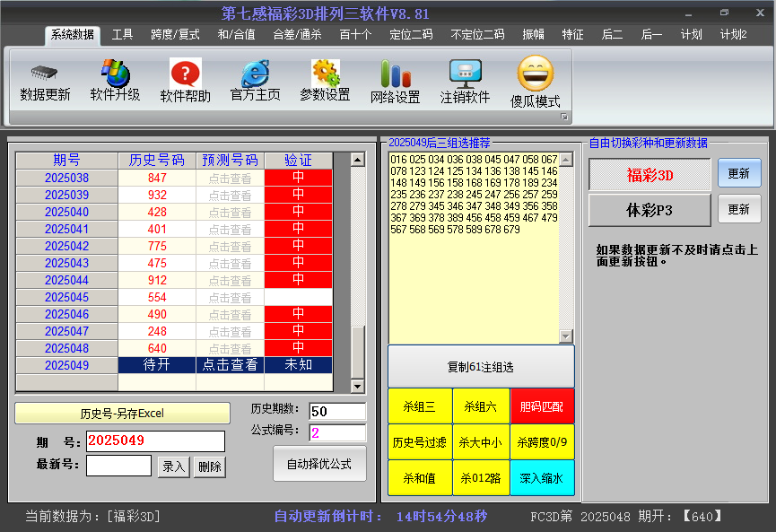Click the 录入 button

(174, 467)
